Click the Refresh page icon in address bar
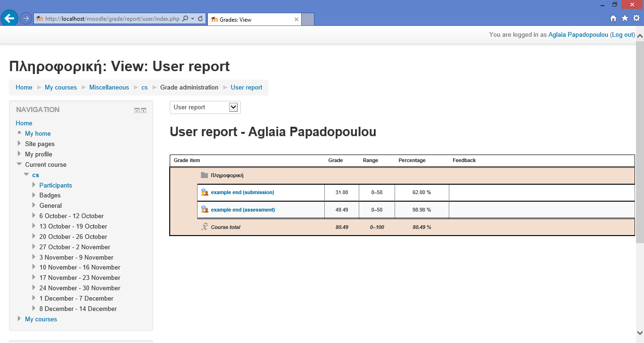The image size is (644, 343). pyautogui.click(x=200, y=19)
